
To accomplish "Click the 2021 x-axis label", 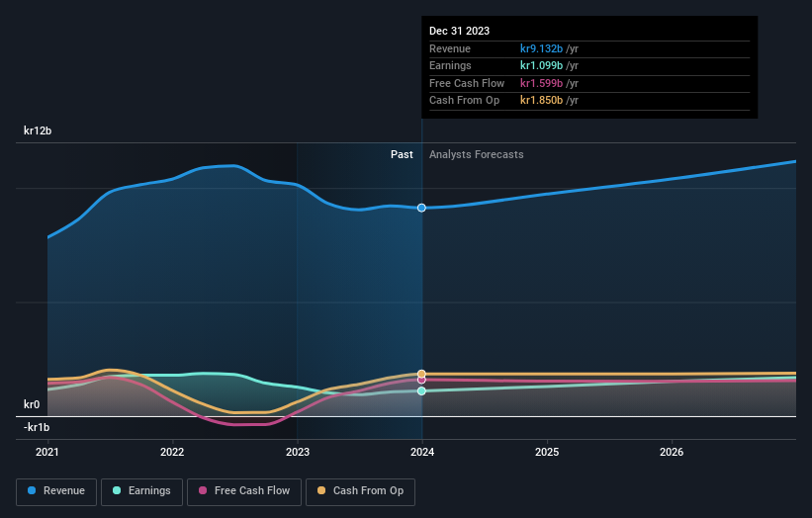I will click(47, 452).
